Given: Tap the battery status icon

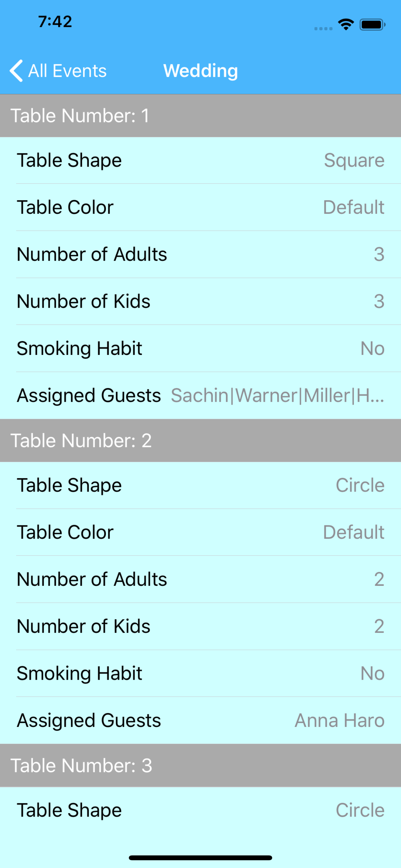Looking at the screenshot, I should coord(372,25).
